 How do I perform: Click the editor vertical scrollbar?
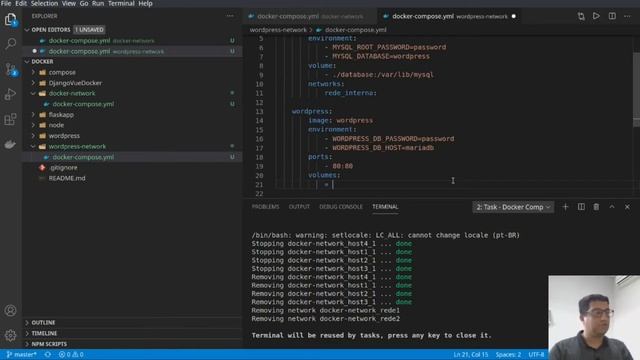coord(636,90)
